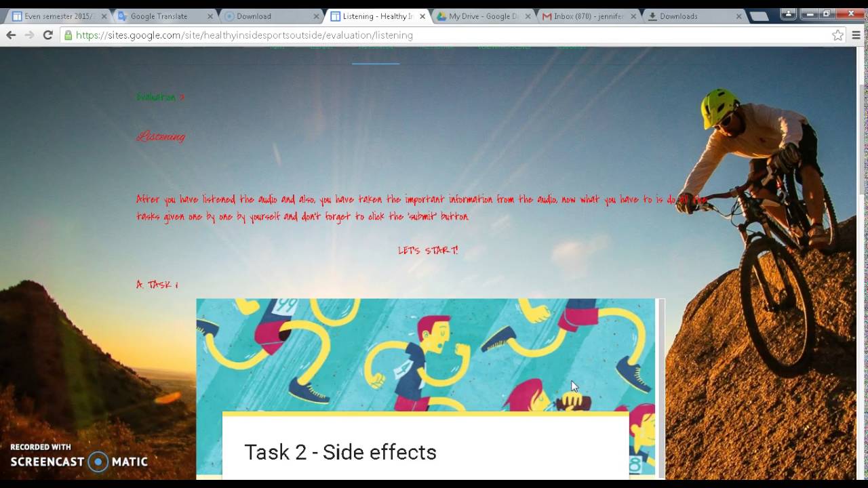Go back to the previous page
Image resolution: width=868 pixels, height=488 pixels.
[11, 35]
